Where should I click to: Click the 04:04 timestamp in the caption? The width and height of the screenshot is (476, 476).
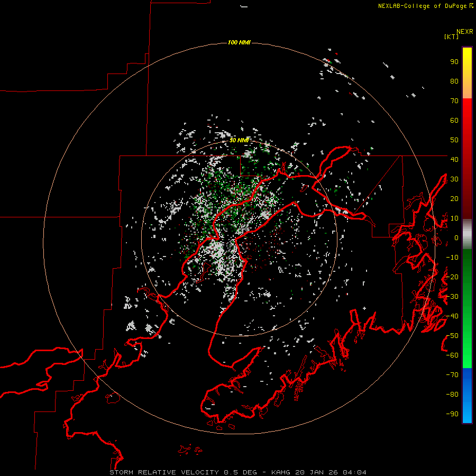pos(354,472)
